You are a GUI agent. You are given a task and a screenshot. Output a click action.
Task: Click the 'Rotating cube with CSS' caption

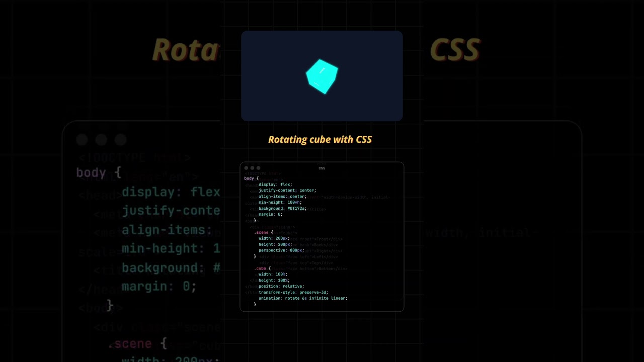point(320,139)
